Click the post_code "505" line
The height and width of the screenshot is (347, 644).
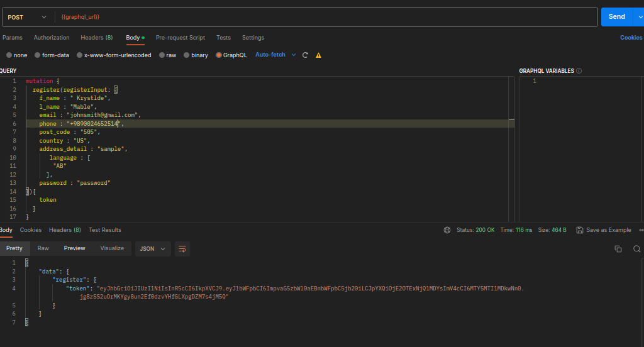(x=69, y=132)
